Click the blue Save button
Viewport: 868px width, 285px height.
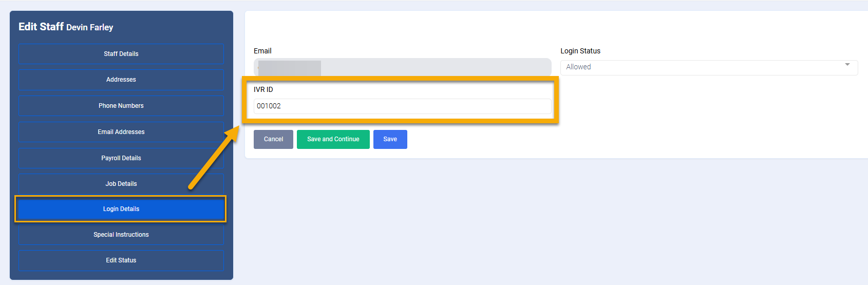point(390,139)
